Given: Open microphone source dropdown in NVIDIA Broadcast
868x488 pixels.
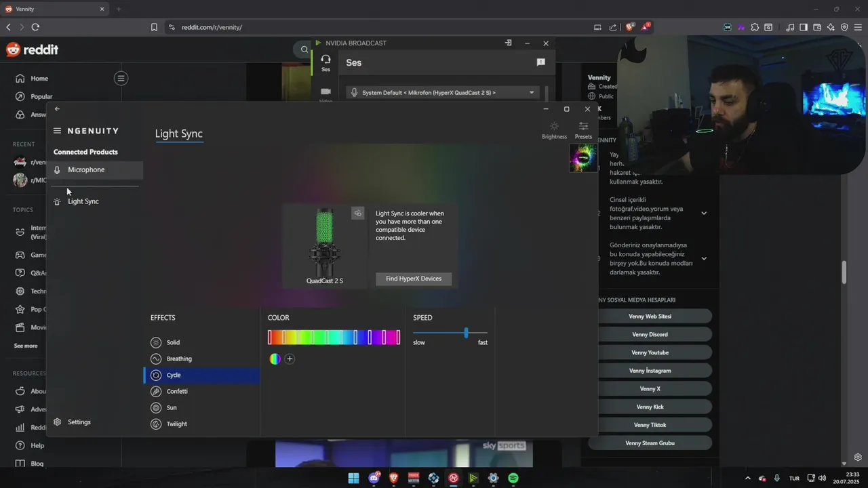Looking at the screenshot, I should 442,93.
